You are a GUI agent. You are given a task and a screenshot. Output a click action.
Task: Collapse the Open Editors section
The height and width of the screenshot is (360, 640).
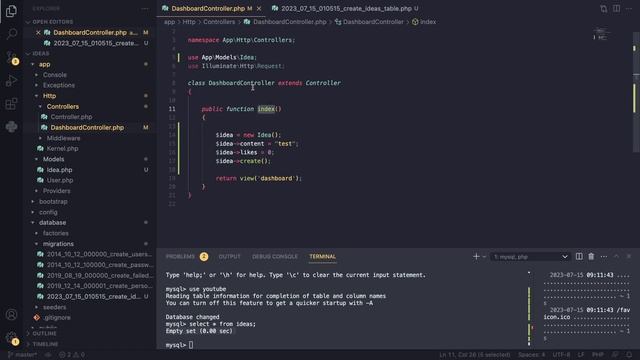click(x=53, y=22)
